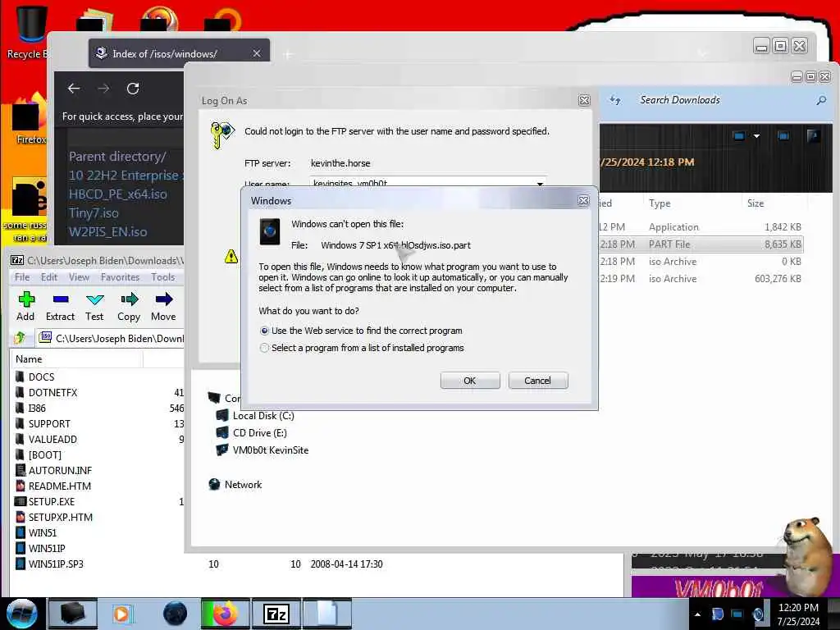Click the Add tool in 7-Zip
Screen dimensions: 840x630
point(25,307)
